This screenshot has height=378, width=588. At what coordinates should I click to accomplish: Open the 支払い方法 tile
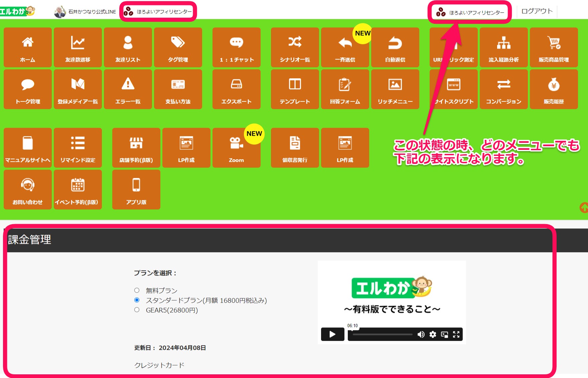tap(178, 89)
